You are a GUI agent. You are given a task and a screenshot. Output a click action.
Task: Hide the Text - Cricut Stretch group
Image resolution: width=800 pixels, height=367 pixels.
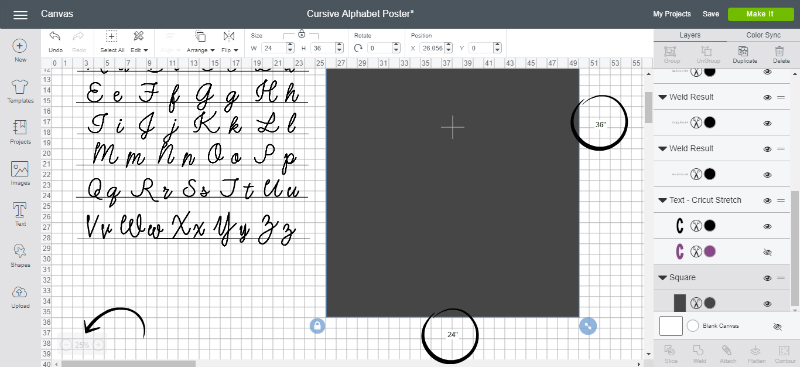click(767, 201)
